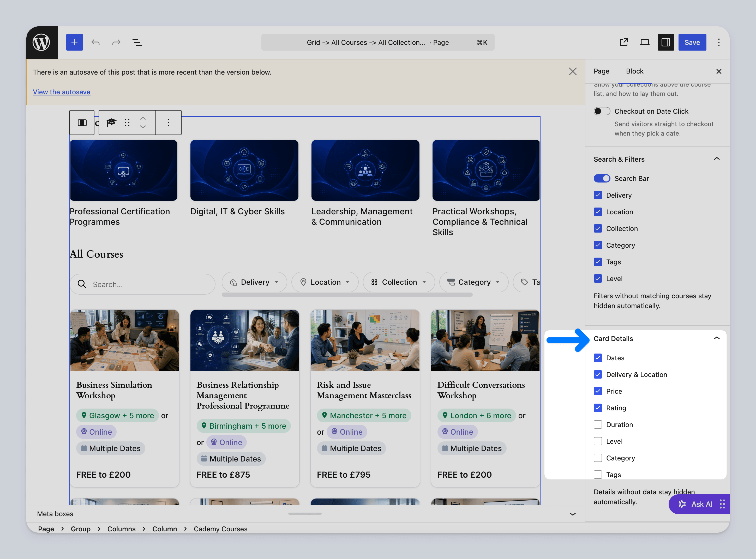This screenshot has height=559, width=756.
Task: Switch to the Block tab
Action: click(x=634, y=71)
